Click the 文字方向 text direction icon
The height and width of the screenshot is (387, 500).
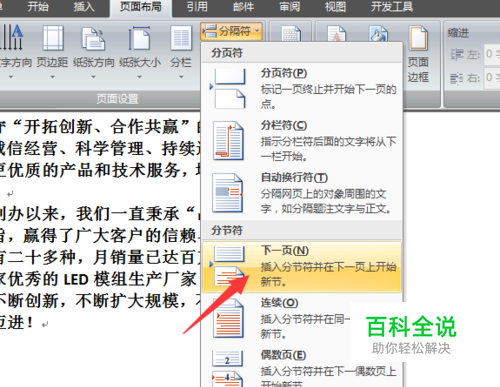12,37
